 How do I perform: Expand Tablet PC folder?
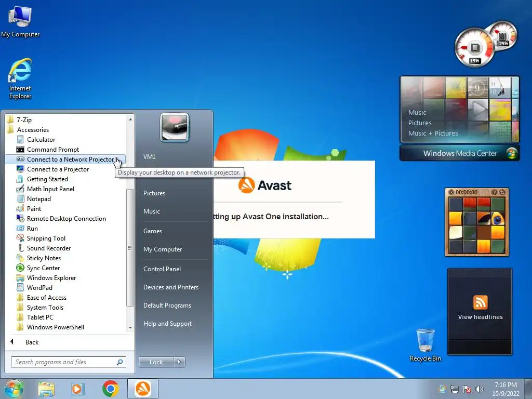click(40, 317)
